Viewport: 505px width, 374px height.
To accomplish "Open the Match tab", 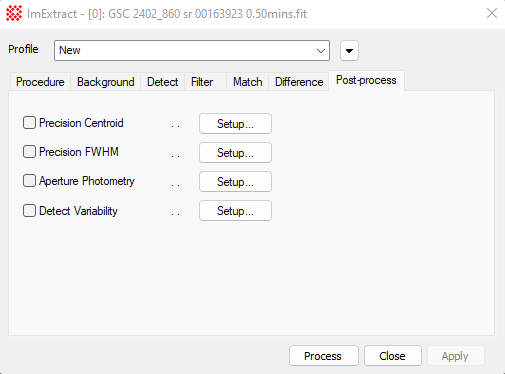I will [248, 82].
